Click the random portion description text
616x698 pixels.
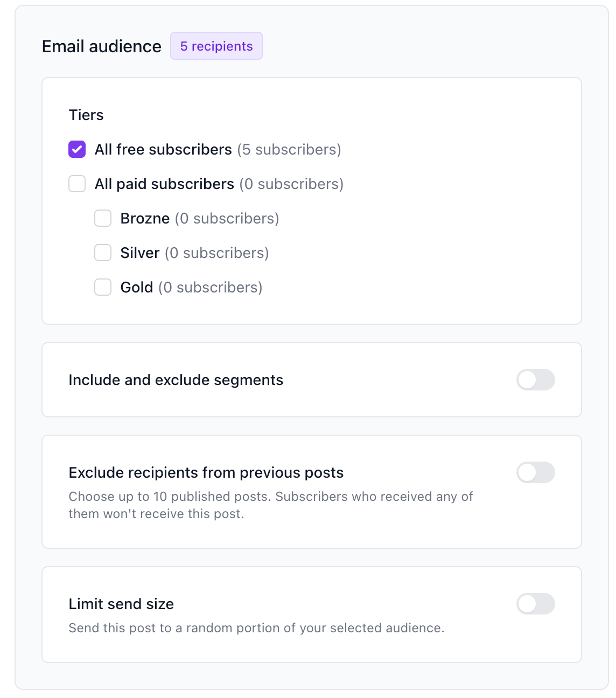(256, 628)
